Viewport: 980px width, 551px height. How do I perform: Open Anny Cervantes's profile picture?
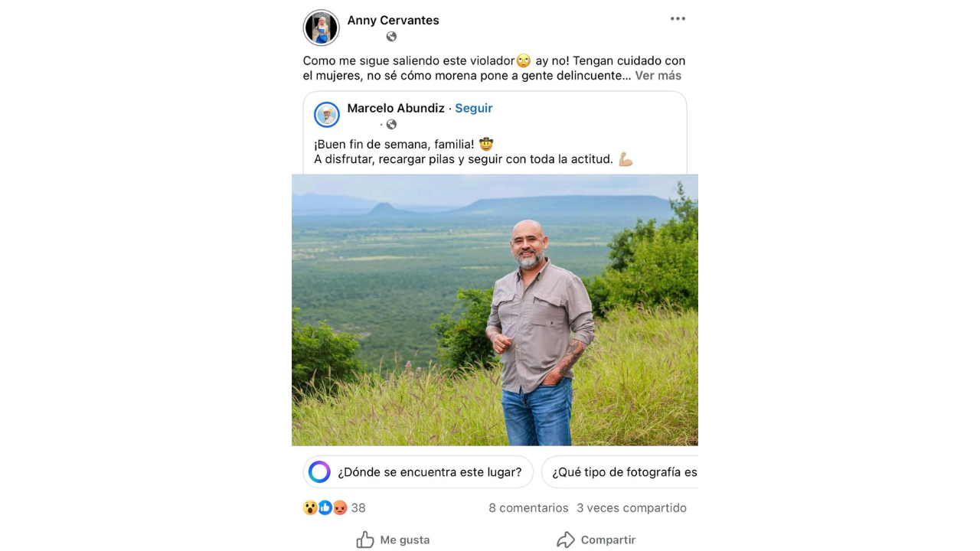click(x=321, y=28)
